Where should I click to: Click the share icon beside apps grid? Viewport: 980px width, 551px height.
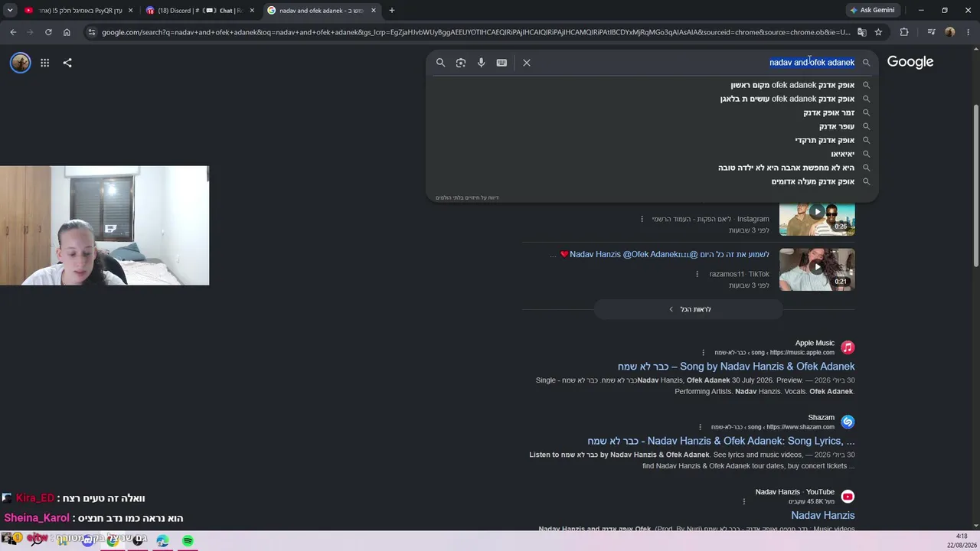click(x=67, y=63)
